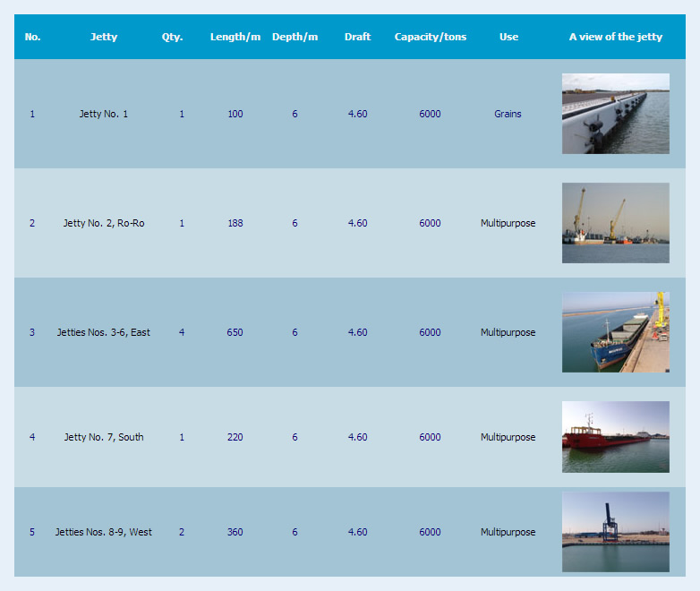
Task: Click depth 6 in Jetties 3-6 East row
Action: [295, 332]
